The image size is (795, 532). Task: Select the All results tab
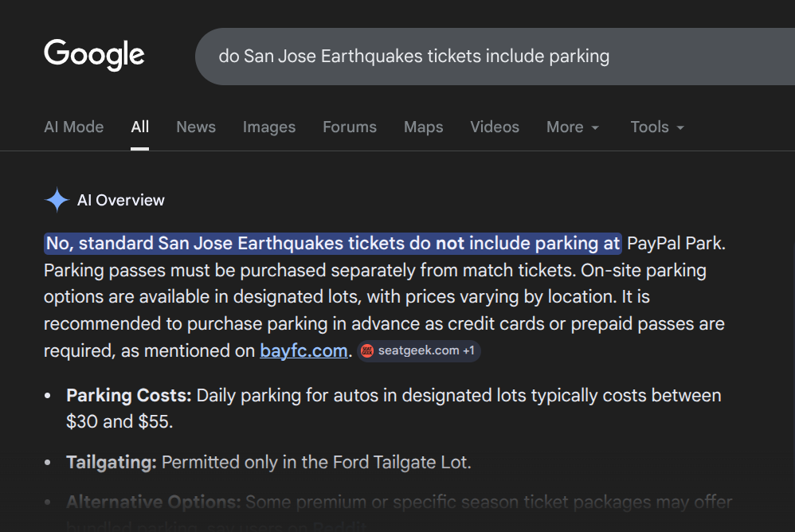click(140, 127)
